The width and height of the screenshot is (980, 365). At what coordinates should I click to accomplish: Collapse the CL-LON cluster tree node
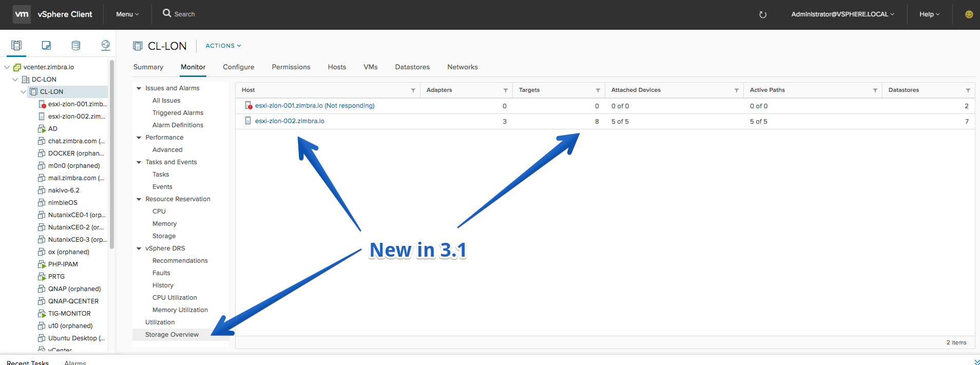(x=23, y=92)
